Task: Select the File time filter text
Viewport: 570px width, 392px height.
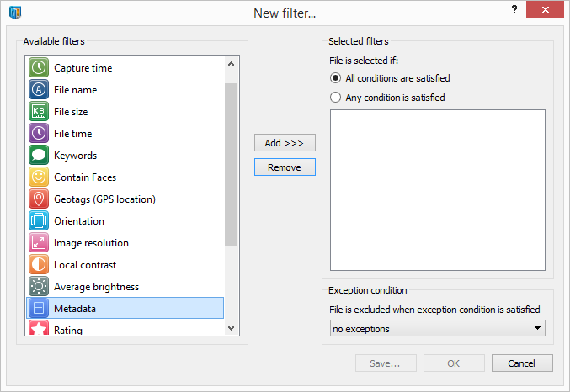Action: 72,134
